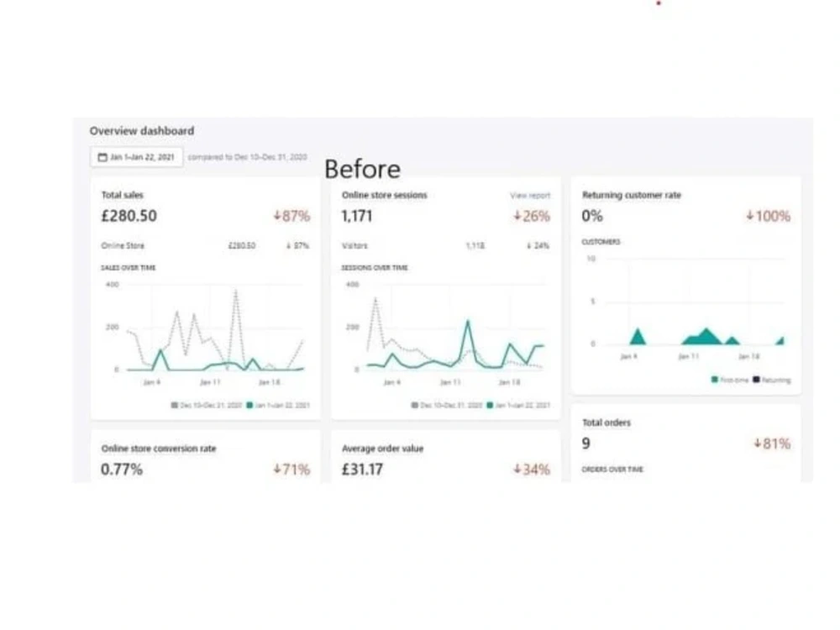The image size is (840, 630).
Task: Click the decrease arrow next to 26% sessions change
Action: pos(515,216)
